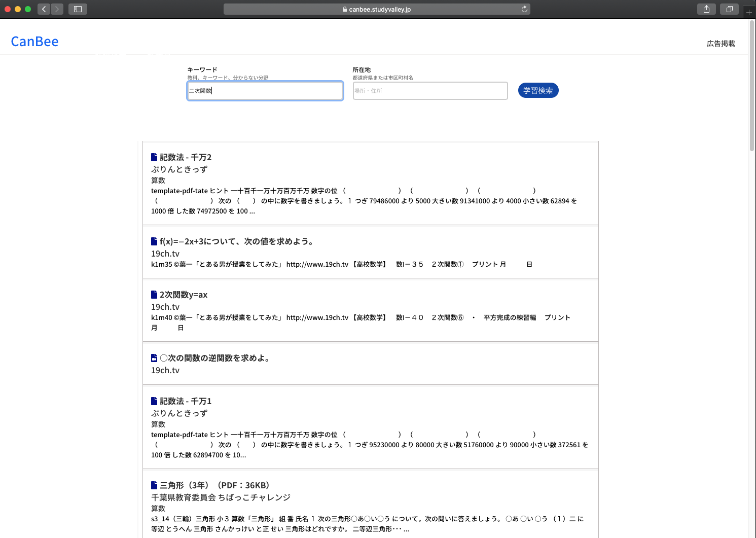Click ぷりんときっず under 記数法 - 千万1

(x=179, y=413)
